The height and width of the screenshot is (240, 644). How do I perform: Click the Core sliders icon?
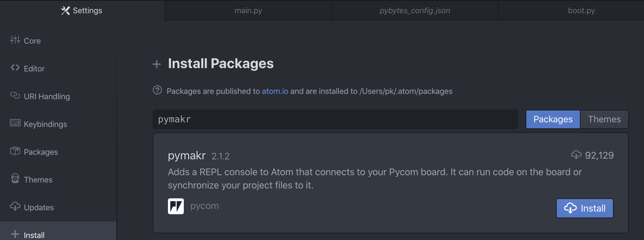click(15, 40)
